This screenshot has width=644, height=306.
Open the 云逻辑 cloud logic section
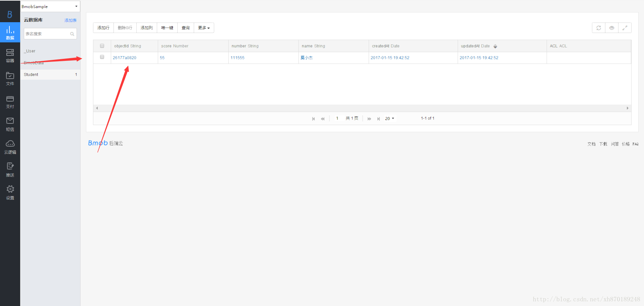coord(10,147)
